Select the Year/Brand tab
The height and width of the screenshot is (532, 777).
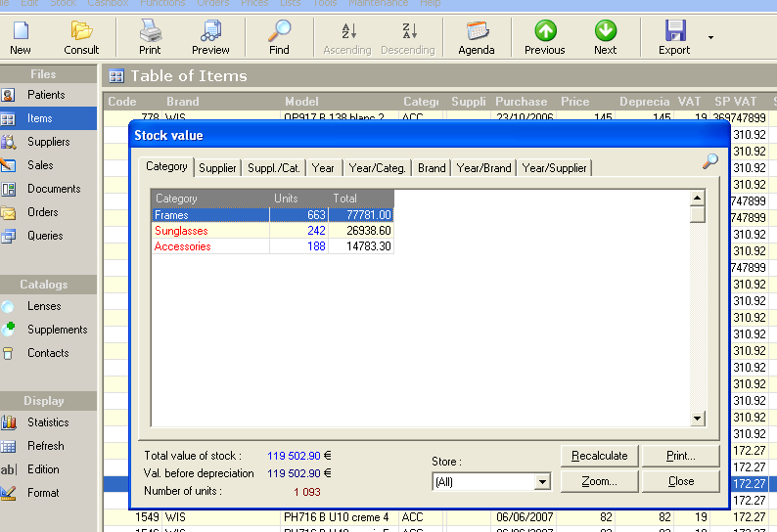484,168
